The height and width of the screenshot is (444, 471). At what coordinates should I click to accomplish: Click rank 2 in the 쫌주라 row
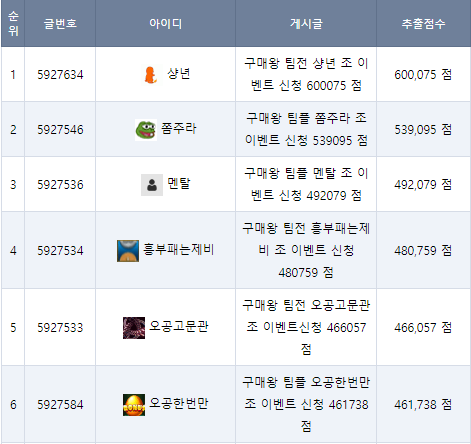[x=13, y=130]
